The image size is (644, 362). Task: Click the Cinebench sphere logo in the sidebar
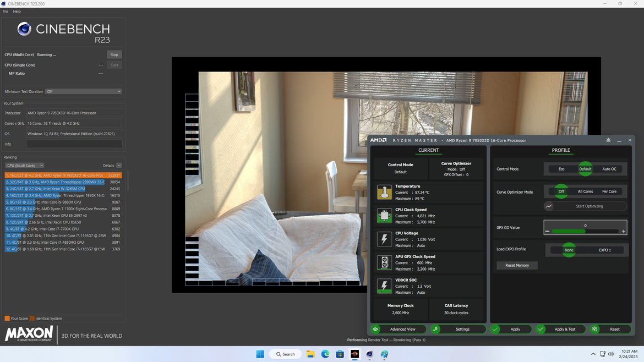point(24,29)
